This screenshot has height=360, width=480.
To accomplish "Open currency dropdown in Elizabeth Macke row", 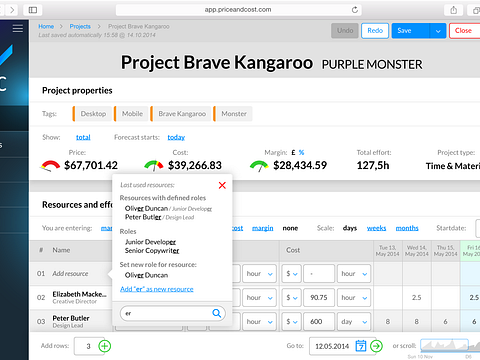I will tap(292, 298).
